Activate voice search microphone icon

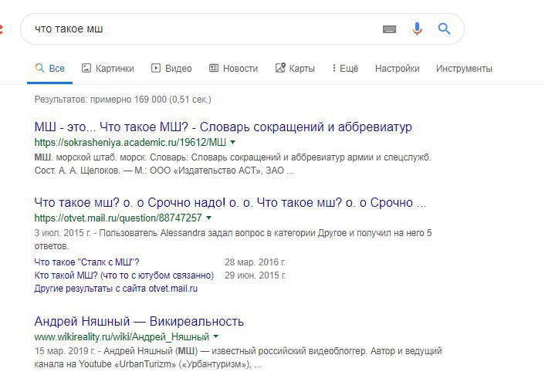[417, 29]
